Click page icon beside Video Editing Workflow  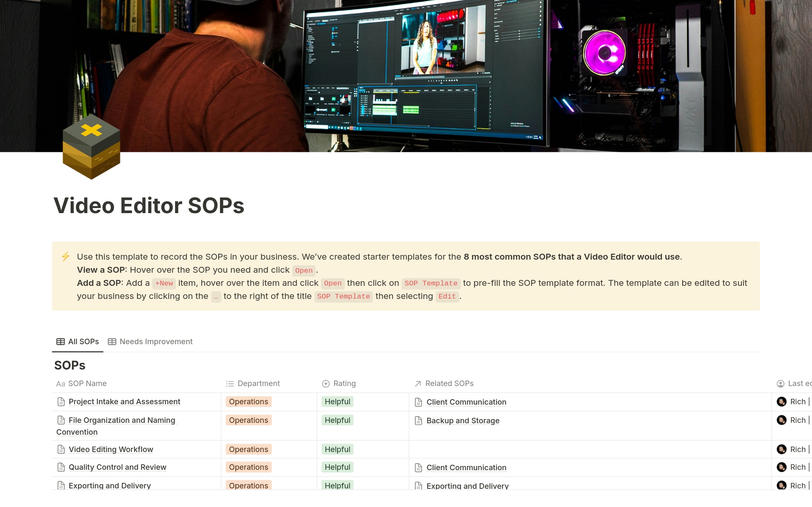coord(61,449)
